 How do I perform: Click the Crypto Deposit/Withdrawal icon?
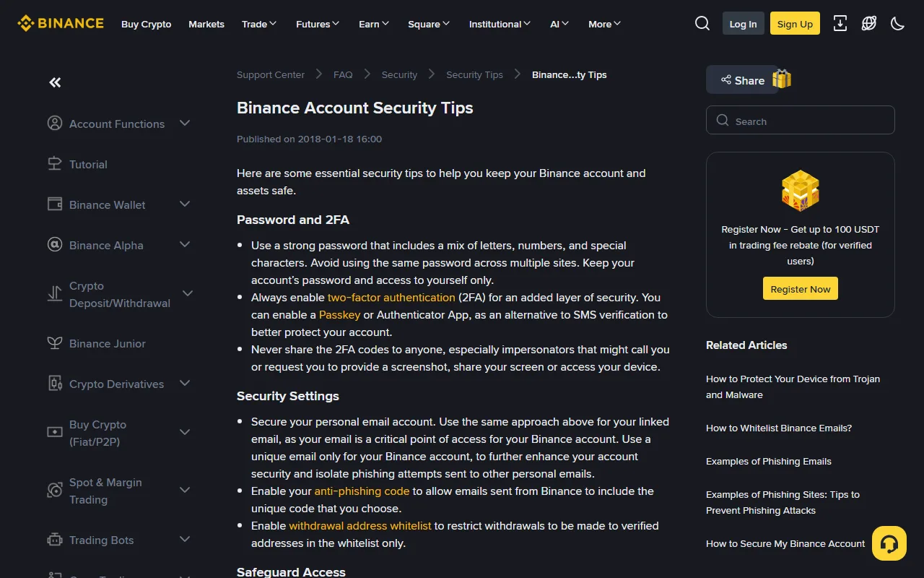click(x=55, y=294)
